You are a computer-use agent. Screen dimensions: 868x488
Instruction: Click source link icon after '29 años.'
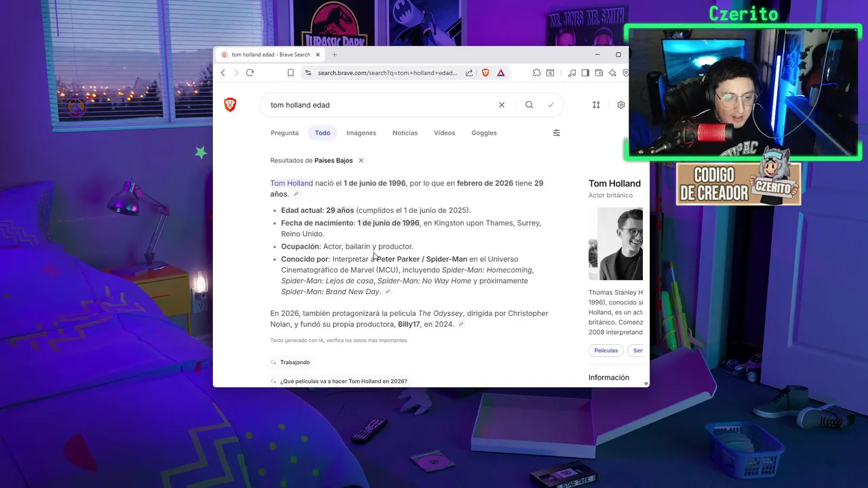coord(296,195)
